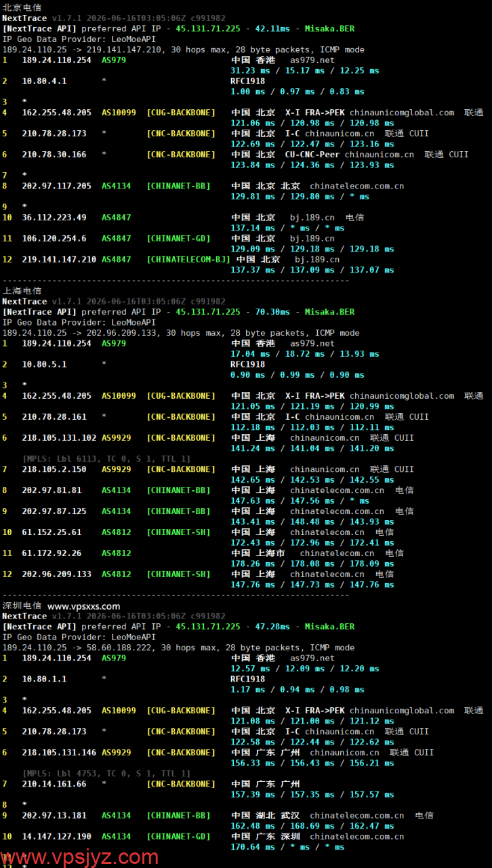Select the 17.04 ms latency value
This screenshot has height=868, width=492.
pos(250,354)
